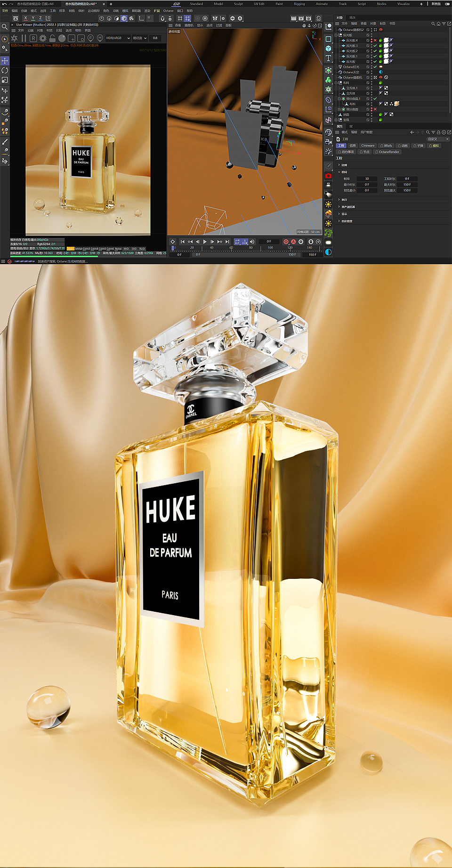Click the Live Viewer R region icon
The image size is (452, 868).
33,38
